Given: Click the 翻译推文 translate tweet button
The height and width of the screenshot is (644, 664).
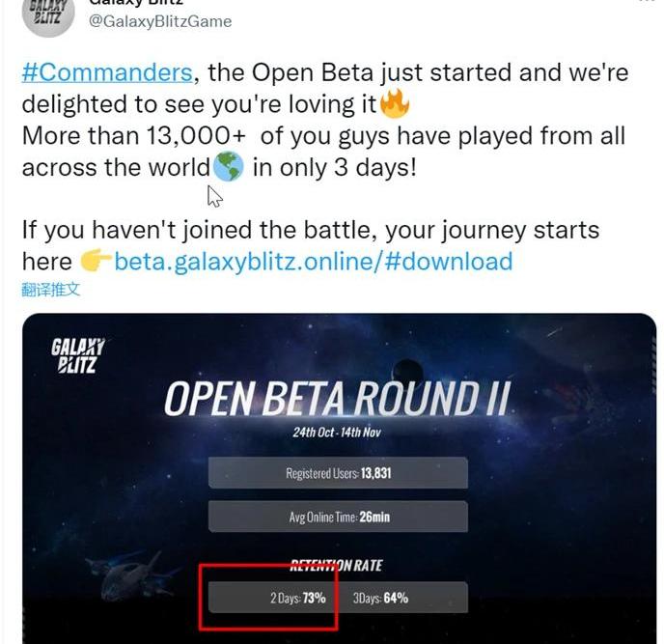Looking at the screenshot, I should coord(51,289).
